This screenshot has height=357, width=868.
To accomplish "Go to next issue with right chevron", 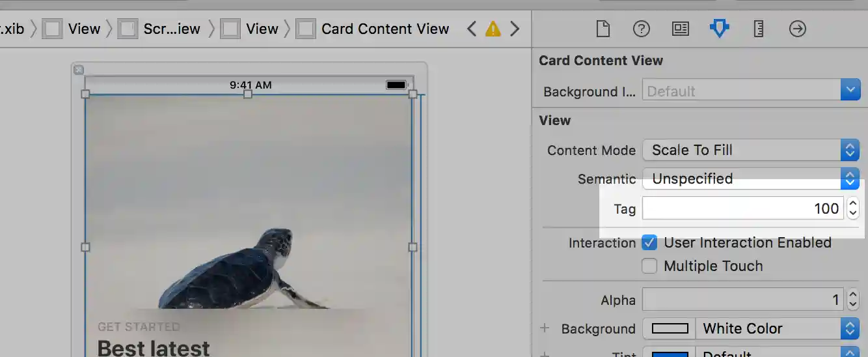I will [515, 29].
